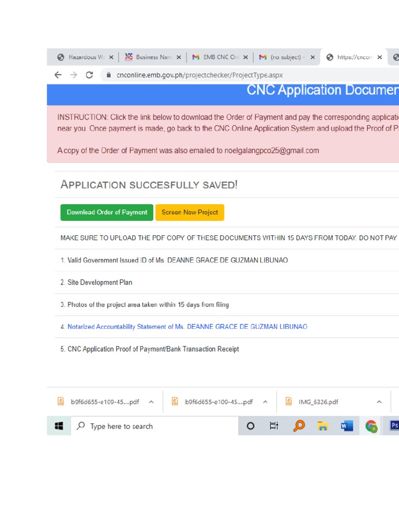Reload the current page

click(x=89, y=75)
